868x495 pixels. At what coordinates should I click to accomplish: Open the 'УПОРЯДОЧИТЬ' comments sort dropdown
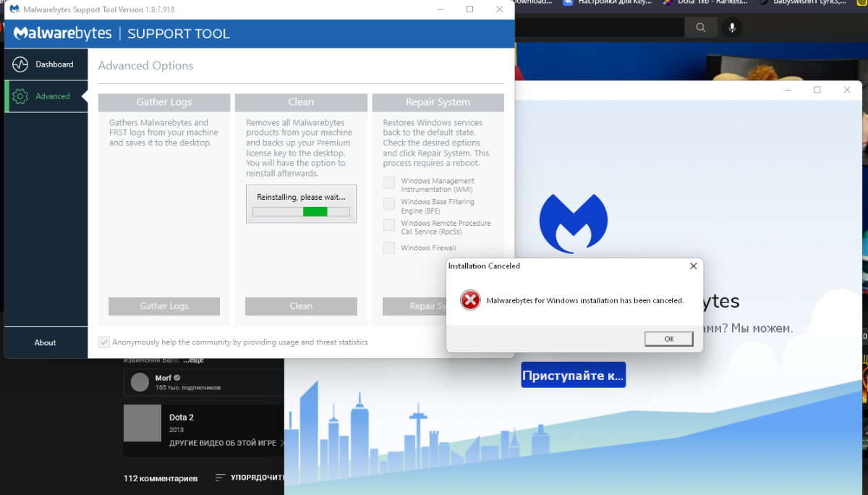(x=250, y=478)
